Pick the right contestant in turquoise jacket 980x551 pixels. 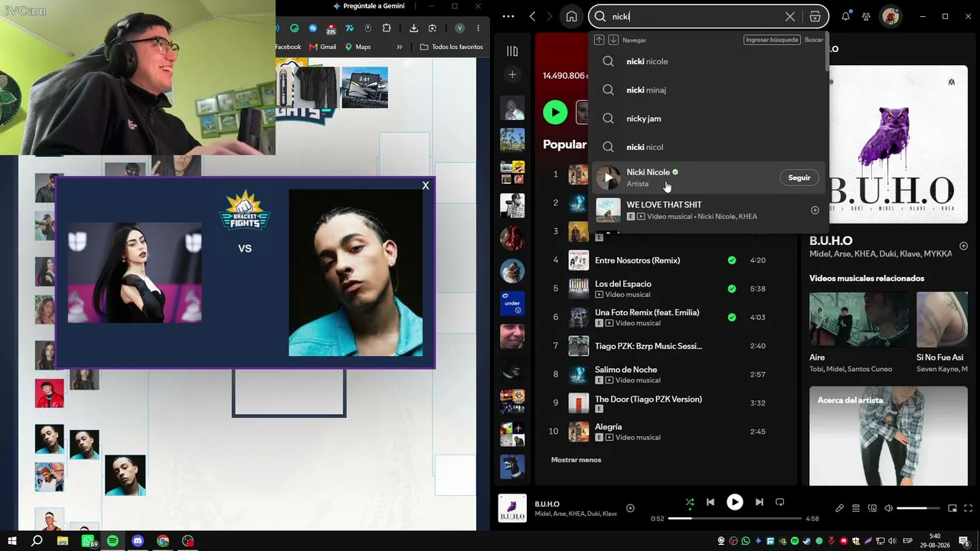coord(355,272)
